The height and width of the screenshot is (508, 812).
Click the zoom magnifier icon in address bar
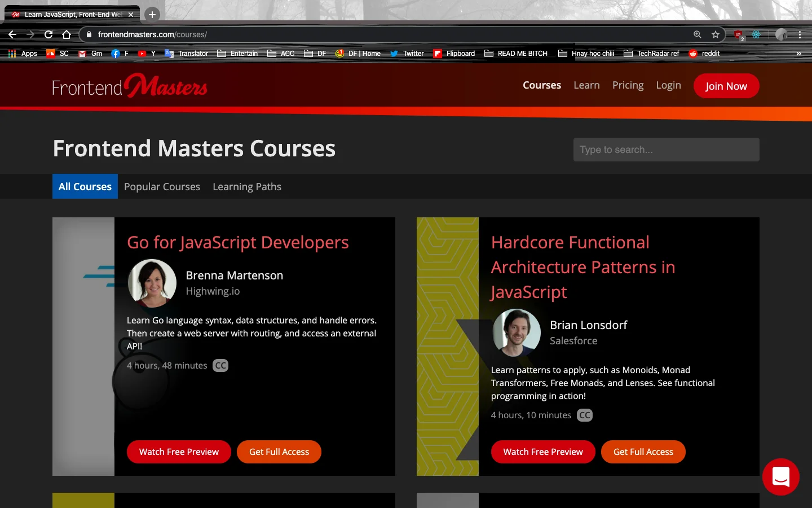[698, 34]
